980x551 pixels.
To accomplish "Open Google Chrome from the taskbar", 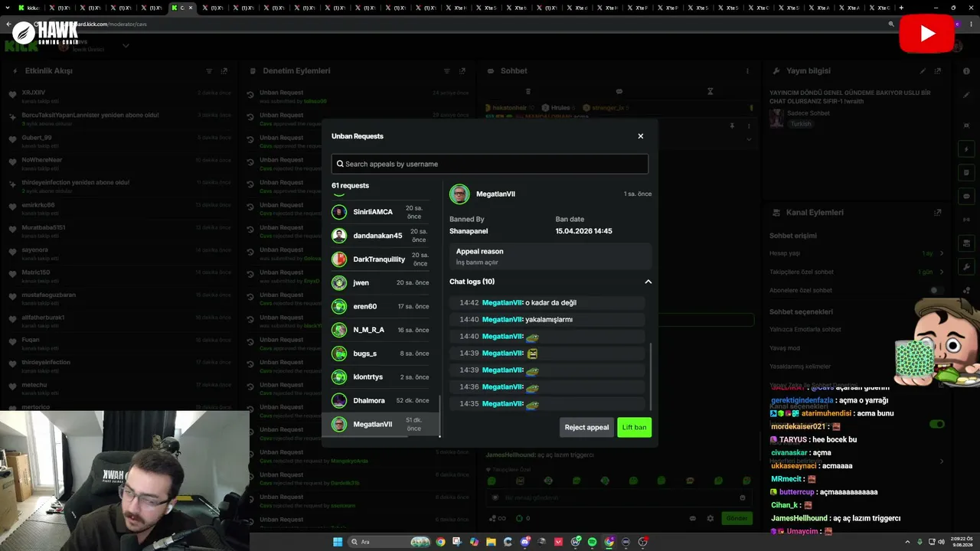I will (x=440, y=542).
